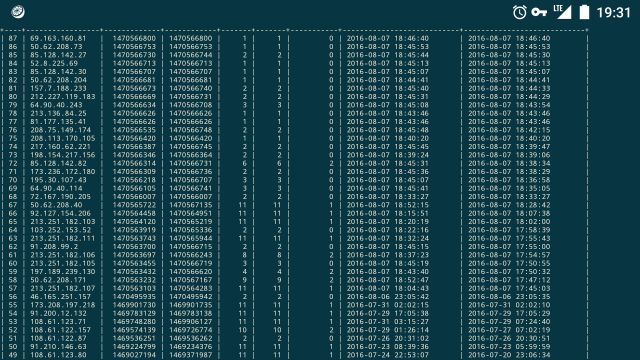
Task: Click timestamp 1470567167 in row 58
Action: click(191, 280)
